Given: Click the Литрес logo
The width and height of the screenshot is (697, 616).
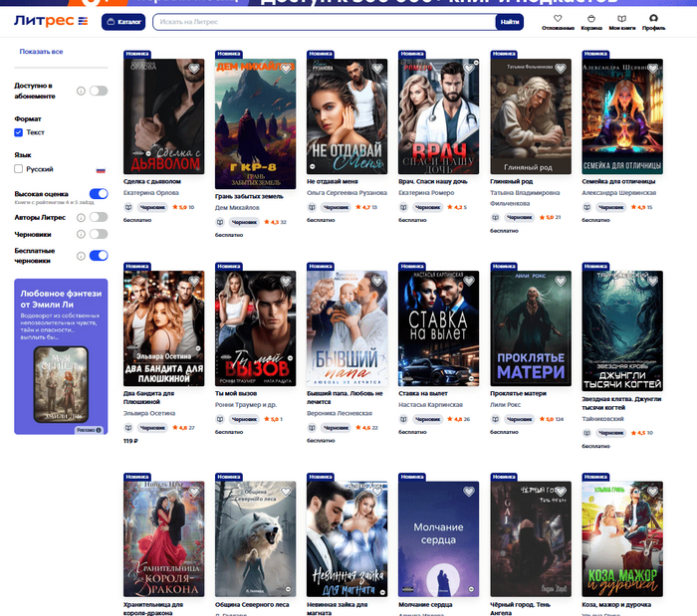Looking at the screenshot, I should 51,21.
